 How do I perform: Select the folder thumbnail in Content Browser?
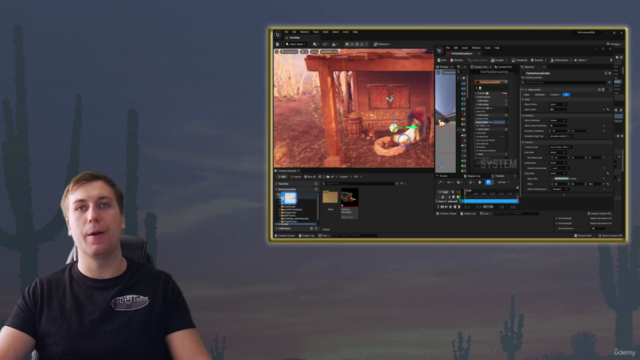click(330, 198)
